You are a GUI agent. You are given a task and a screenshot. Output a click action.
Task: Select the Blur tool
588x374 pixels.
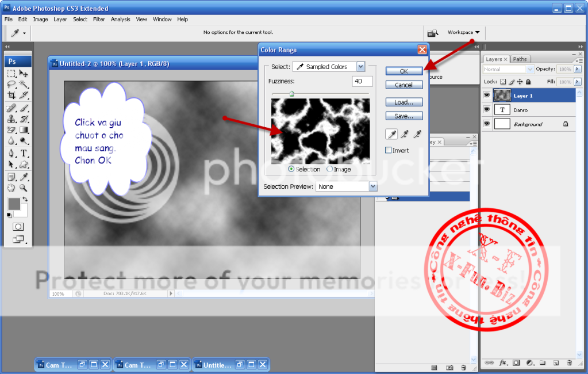click(11, 141)
